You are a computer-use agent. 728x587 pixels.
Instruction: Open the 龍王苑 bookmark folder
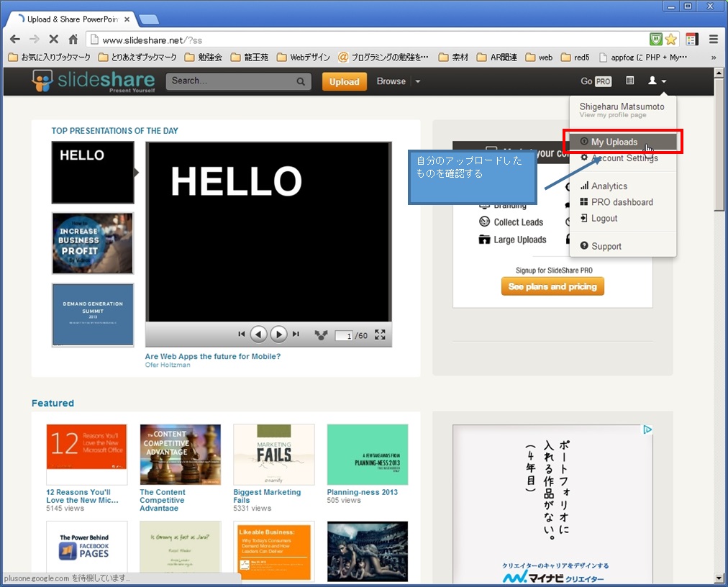(x=250, y=58)
